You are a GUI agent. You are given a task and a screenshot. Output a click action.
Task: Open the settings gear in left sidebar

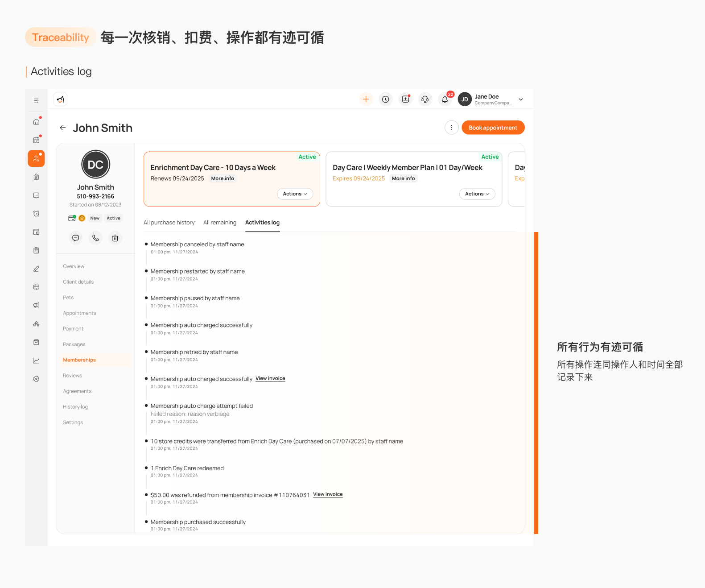[37, 379]
